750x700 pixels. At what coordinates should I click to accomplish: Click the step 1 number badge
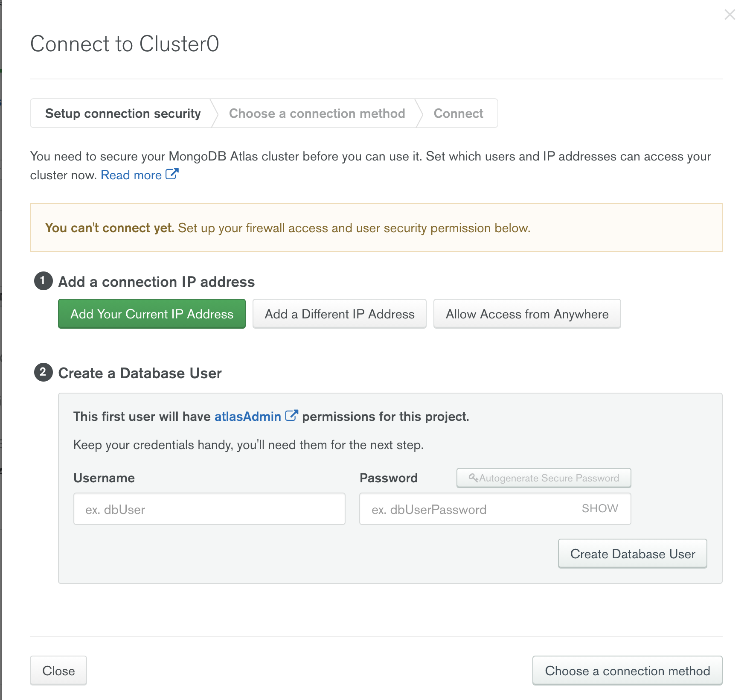pos(43,281)
